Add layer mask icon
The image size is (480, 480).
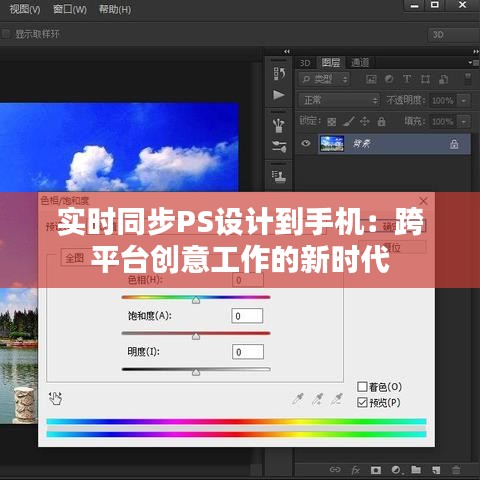376,470
